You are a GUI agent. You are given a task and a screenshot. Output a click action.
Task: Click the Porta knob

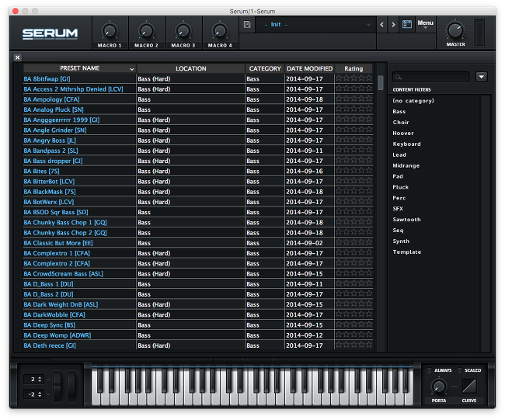coord(439,387)
